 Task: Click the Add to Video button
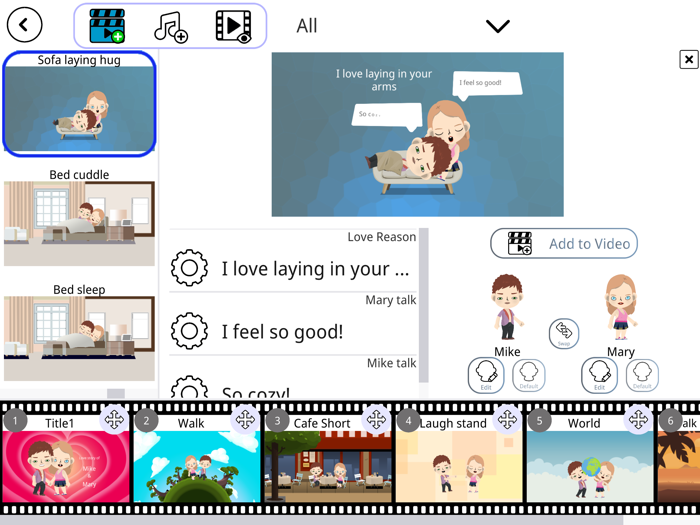564,243
